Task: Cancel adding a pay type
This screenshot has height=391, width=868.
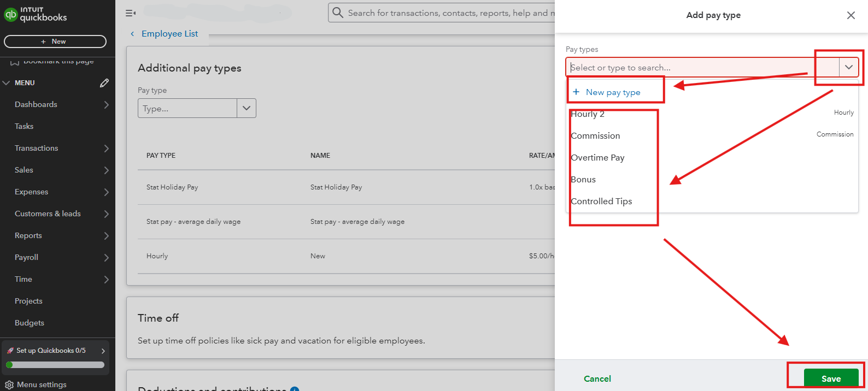Action: point(597,378)
